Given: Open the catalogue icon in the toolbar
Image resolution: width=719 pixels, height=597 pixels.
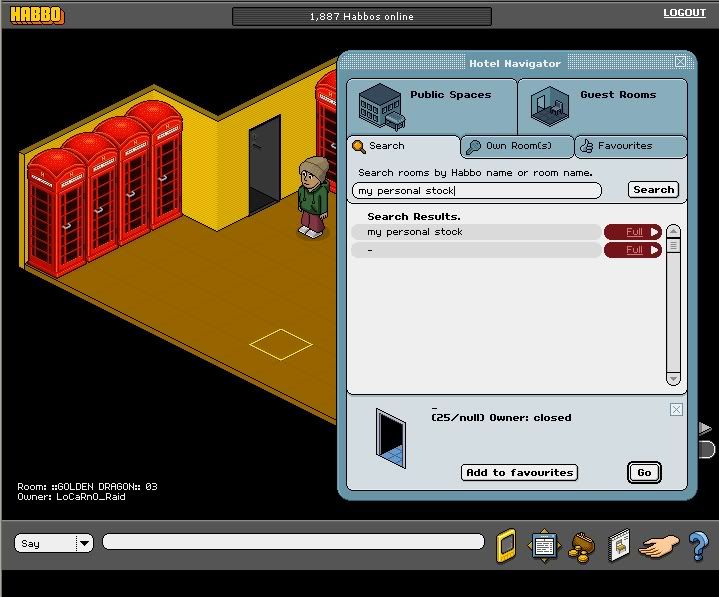Looking at the screenshot, I should tap(619, 545).
